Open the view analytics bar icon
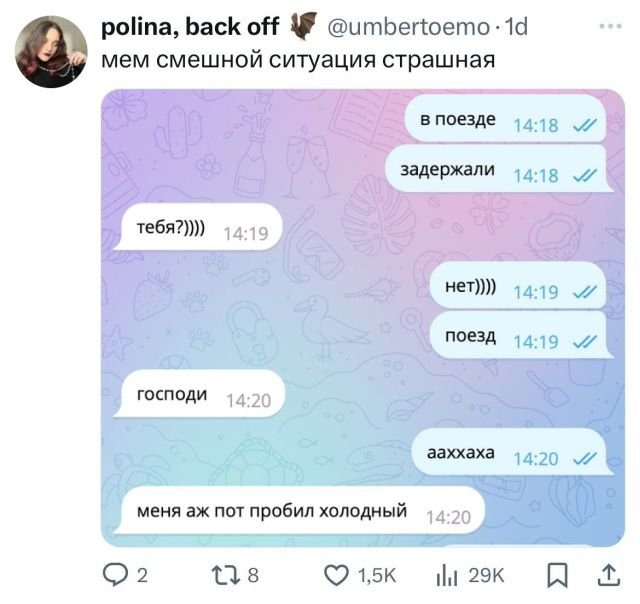The height and width of the screenshot is (604, 640). [x=446, y=574]
